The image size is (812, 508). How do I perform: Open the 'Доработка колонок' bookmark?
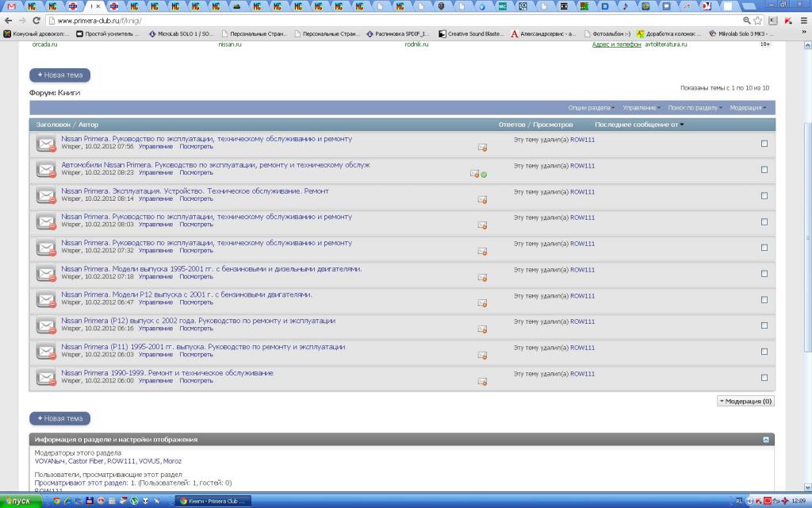[x=669, y=33]
